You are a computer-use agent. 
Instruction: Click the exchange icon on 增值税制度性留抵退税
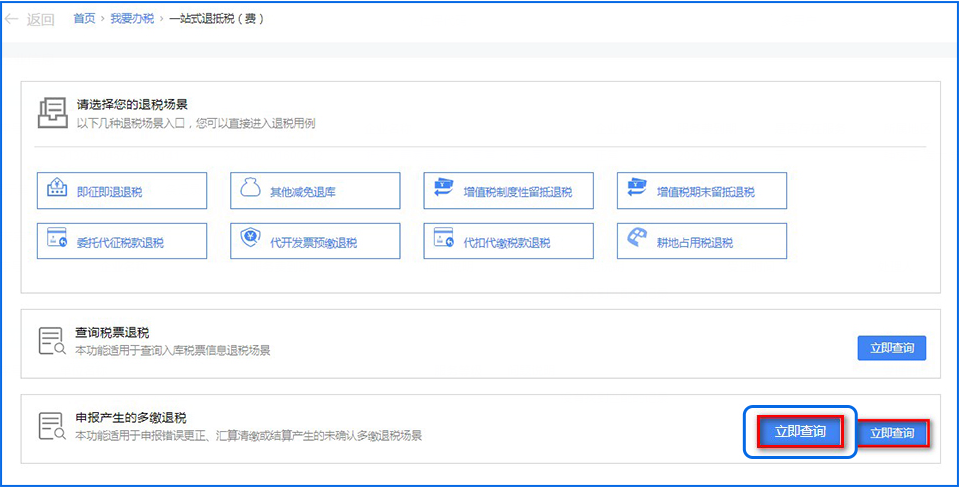point(443,189)
